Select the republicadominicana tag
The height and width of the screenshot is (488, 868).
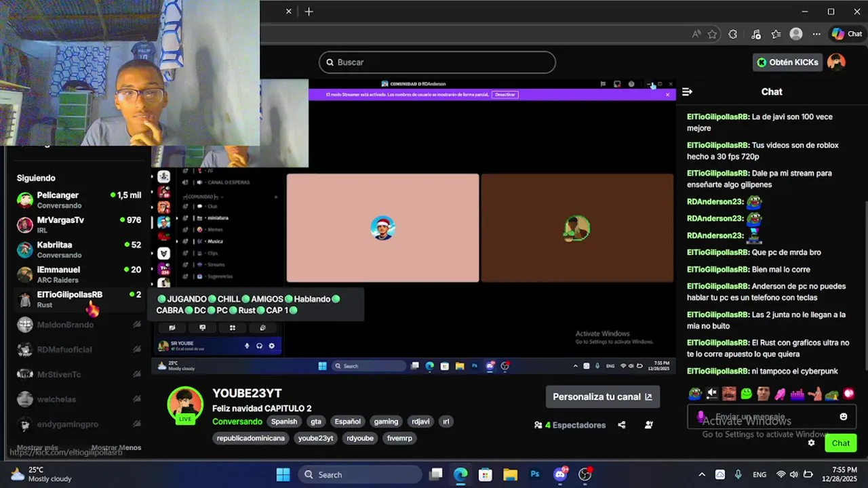click(251, 439)
